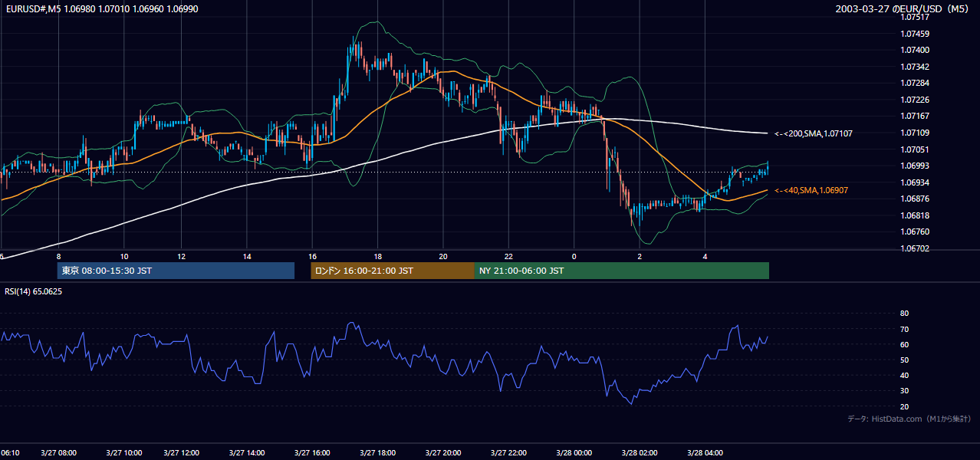The height and width of the screenshot is (460, 980).
Task: Click the 3/28 02:00 date label
Action: point(640,453)
